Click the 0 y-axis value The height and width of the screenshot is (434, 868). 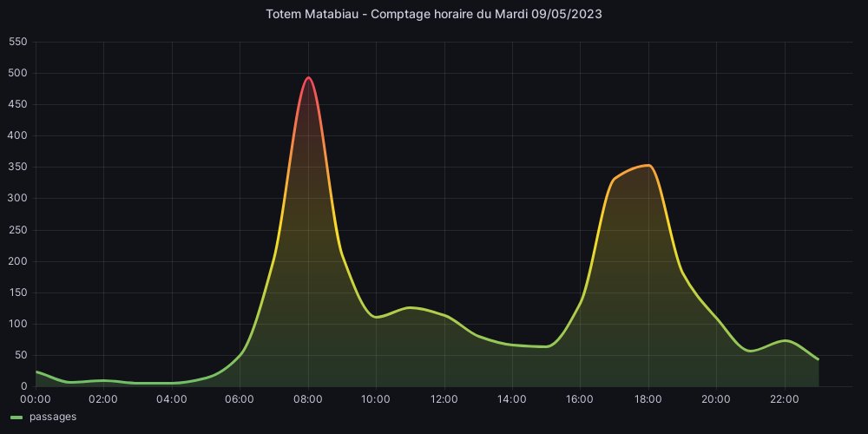[x=24, y=386]
